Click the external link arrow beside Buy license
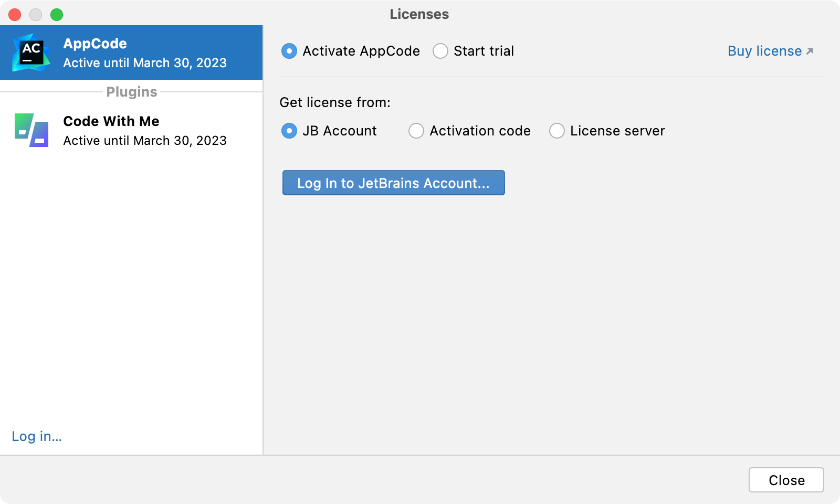Image resolution: width=840 pixels, height=504 pixels. pos(810,50)
